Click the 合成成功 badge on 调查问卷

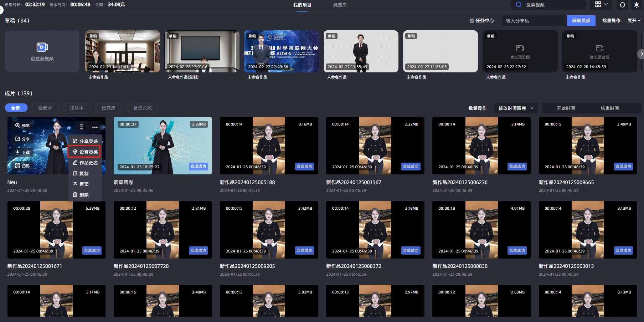(198, 166)
